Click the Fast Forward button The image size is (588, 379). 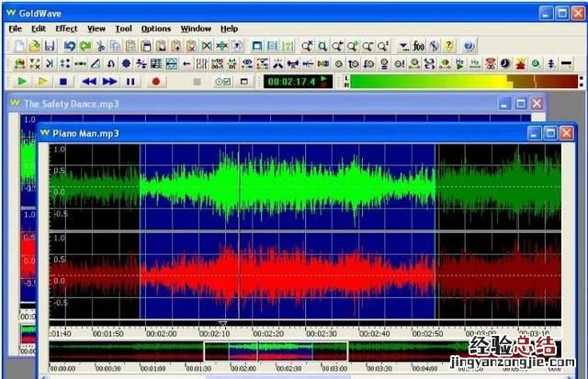pos(110,82)
